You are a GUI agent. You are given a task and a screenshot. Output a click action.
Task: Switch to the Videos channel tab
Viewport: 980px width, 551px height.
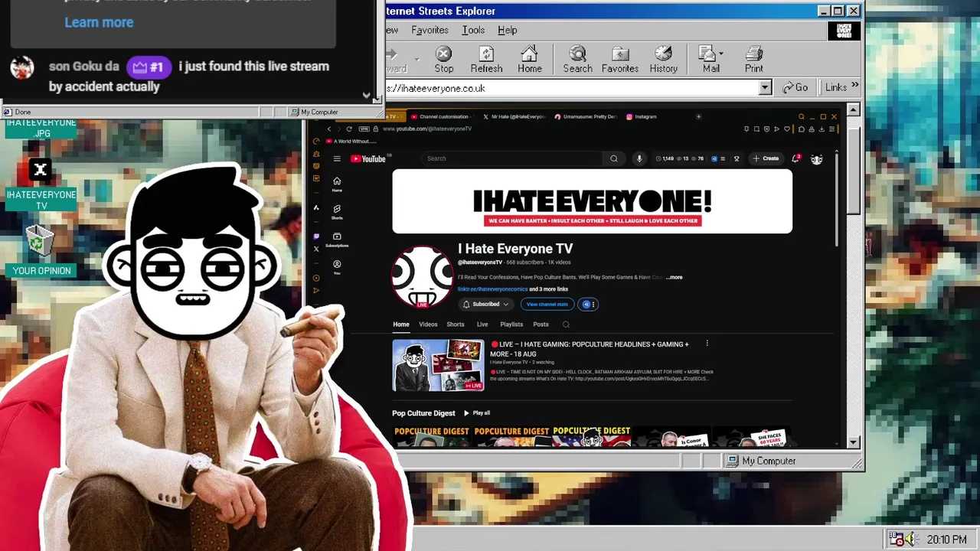428,324
